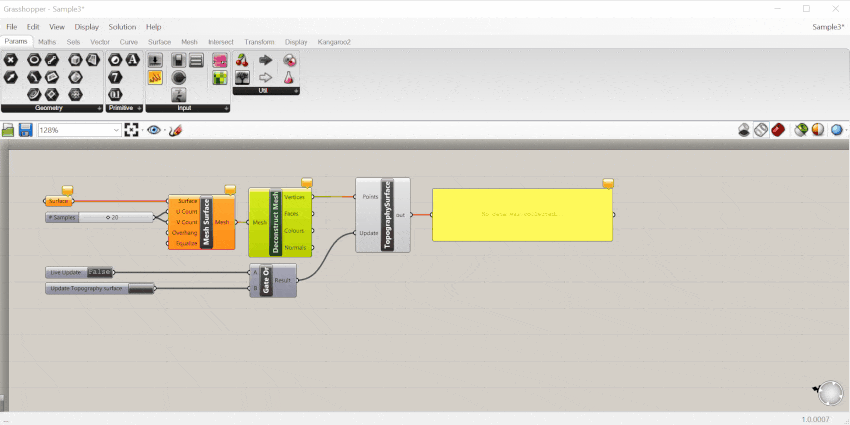Click the Update Topography surface button
The height and width of the screenshot is (425, 850).
(141, 288)
